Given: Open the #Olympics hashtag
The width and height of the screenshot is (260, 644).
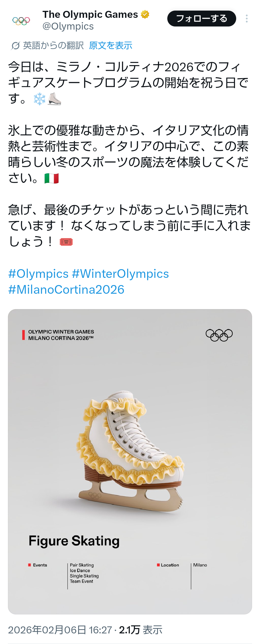Looking at the screenshot, I should tap(38, 274).
